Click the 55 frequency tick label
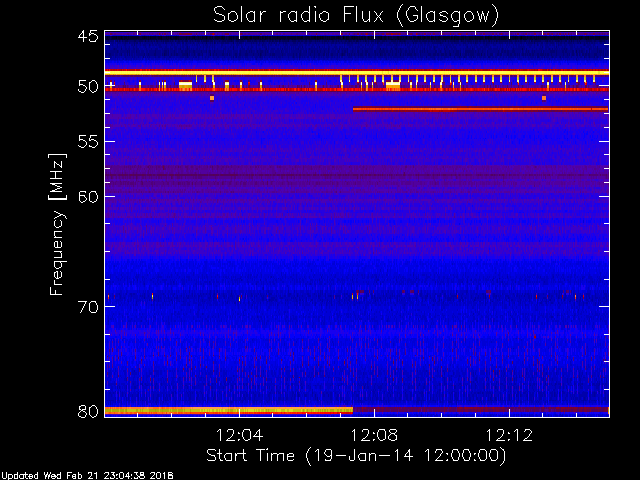640x480 pixels. click(x=88, y=142)
